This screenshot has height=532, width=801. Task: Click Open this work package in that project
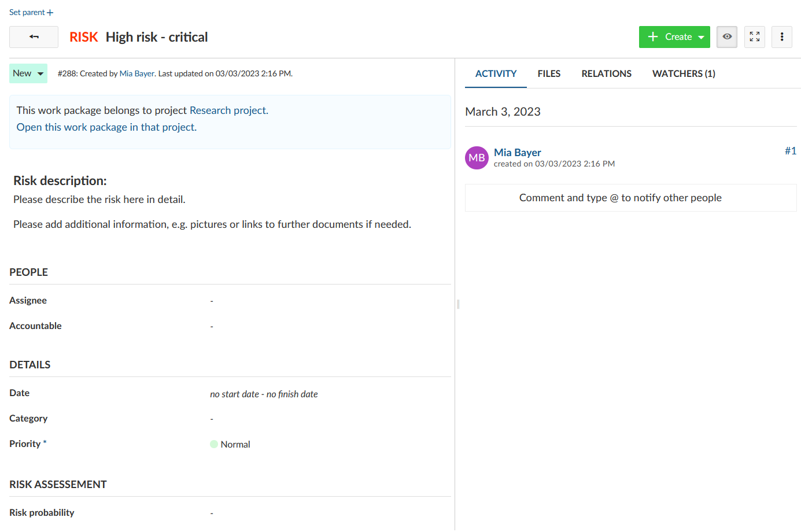(x=106, y=127)
